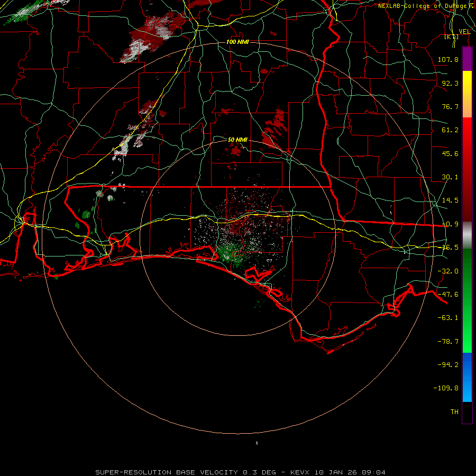This screenshot has width=476, height=476.
Task: Click the 50 NMI range ring label
Action: coord(237,140)
